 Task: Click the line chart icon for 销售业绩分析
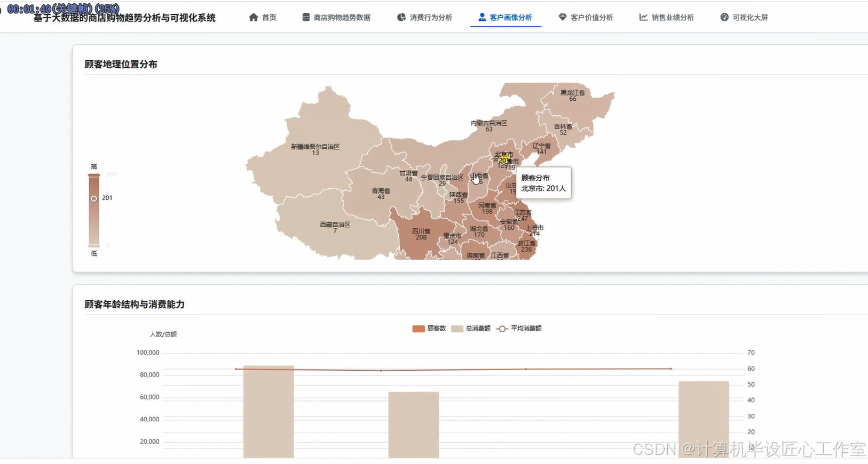coord(644,17)
